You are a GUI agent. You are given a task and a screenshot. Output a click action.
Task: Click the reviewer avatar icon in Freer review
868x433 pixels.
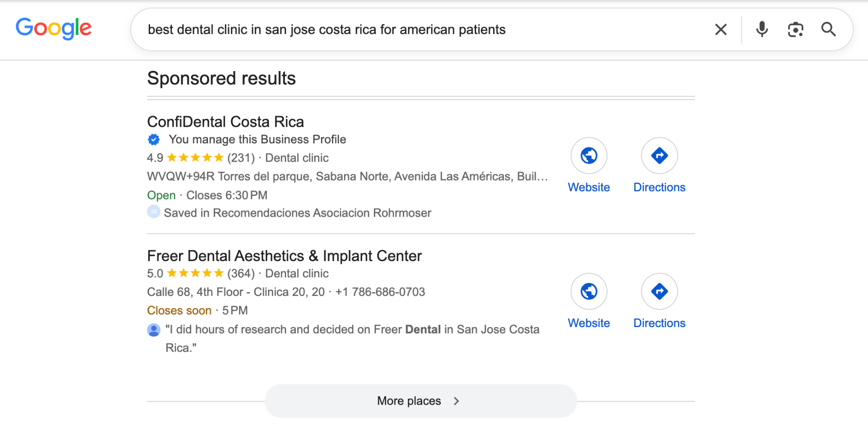coord(154,330)
